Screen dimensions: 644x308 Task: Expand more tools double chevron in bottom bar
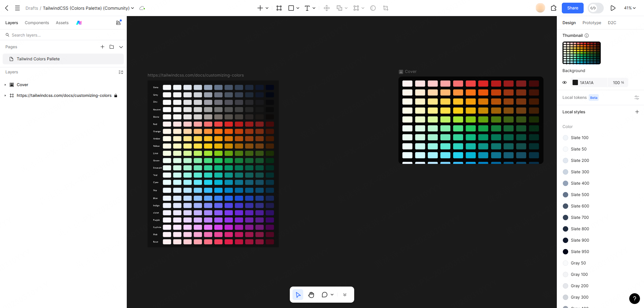point(345,295)
